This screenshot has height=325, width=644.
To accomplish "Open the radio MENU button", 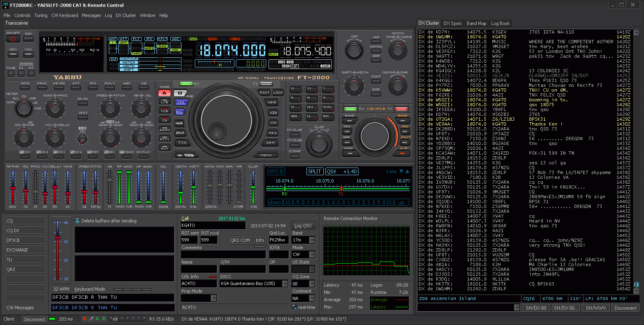I will pyautogui.click(x=266, y=155).
